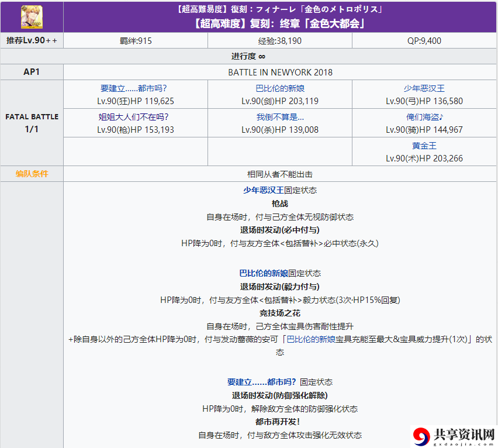Click 己方全体宝具伤害耐性提升 description line

[280, 326]
